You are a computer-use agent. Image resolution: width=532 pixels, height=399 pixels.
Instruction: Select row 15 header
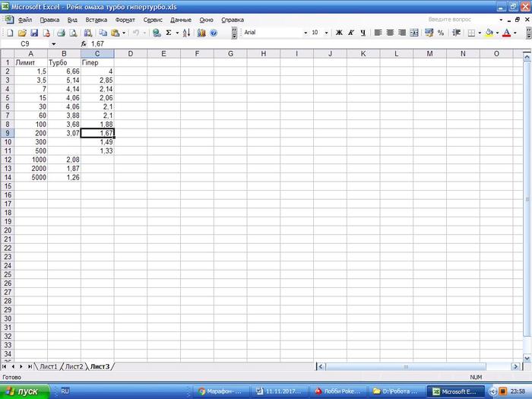click(x=8, y=186)
